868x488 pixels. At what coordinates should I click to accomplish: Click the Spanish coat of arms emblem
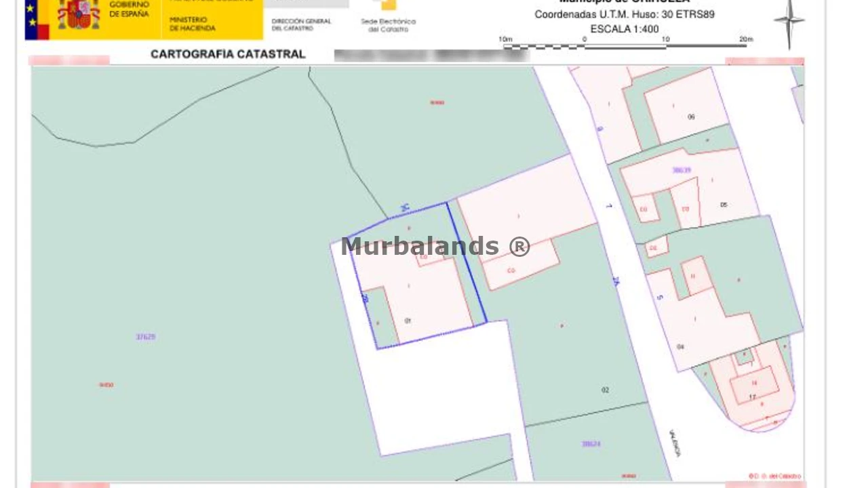(x=79, y=14)
